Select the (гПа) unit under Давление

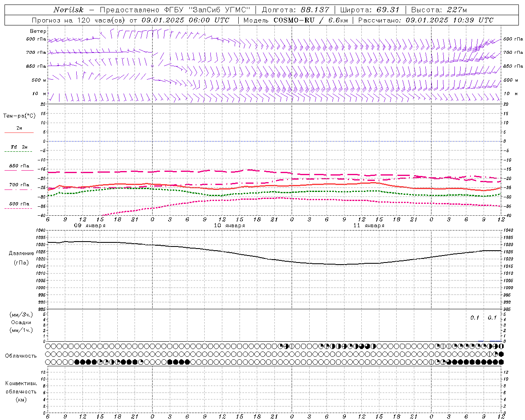click(21, 262)
